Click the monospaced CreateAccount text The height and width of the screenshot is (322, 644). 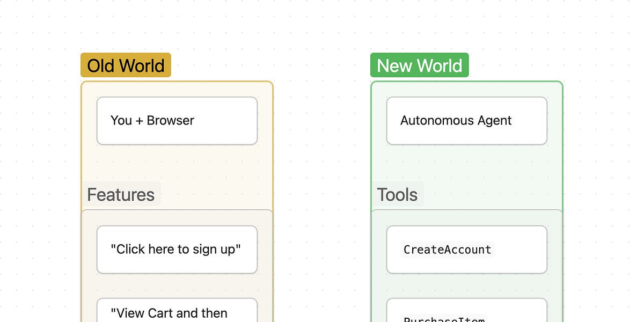coord(447,250)
